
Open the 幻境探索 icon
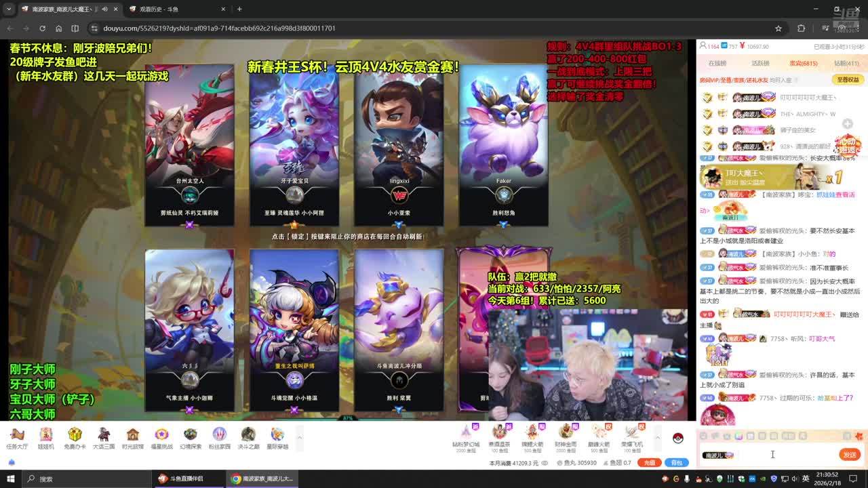point(191,438)
